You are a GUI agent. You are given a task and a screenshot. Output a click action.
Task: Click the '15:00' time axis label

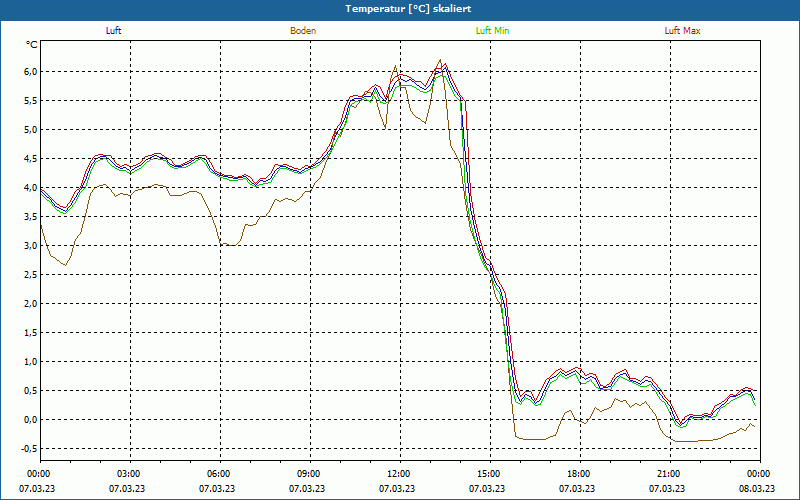490,474
